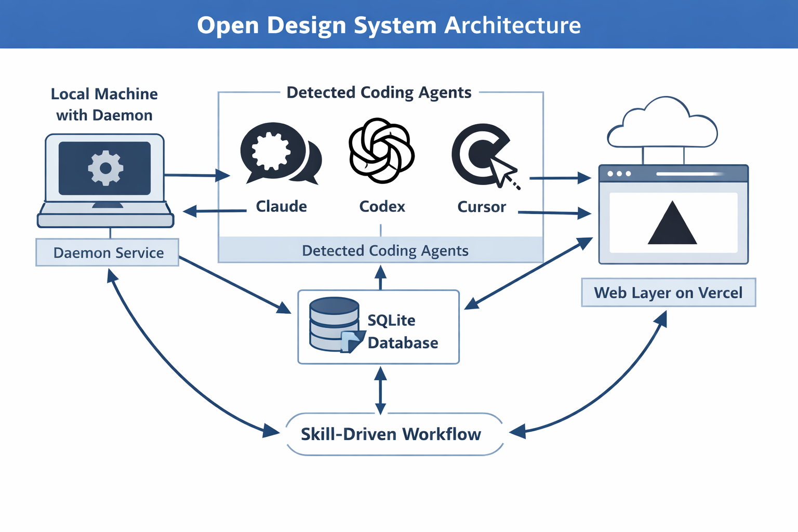The image size is (798, 532).
Task: Click the cloud icon above browser window
Action: [x=662, y=122]
